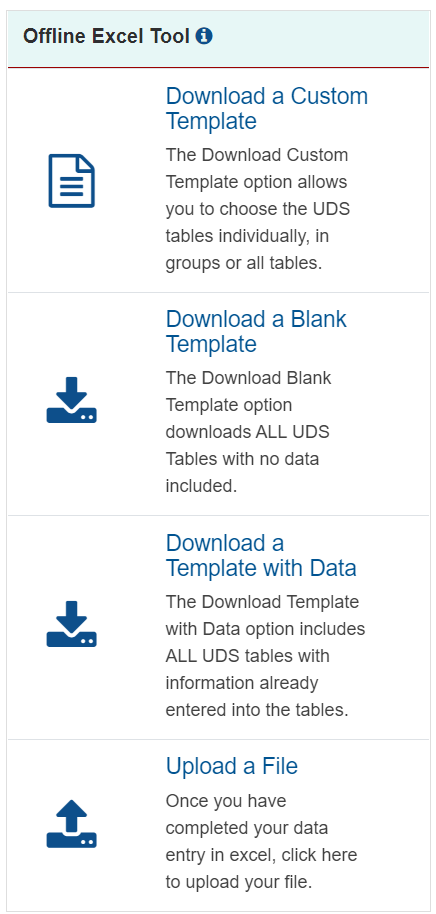Click the download icon beside Template with Data
Screen dimensions: 436x914
pyautogui.click(x=72, y=624)
